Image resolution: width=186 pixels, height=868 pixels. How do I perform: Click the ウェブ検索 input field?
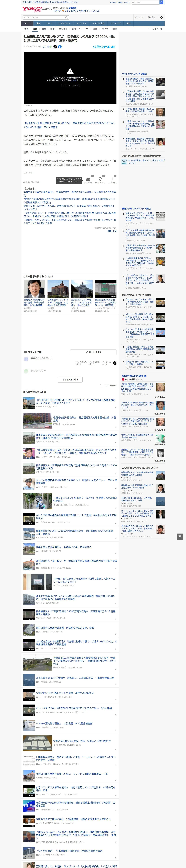(x=145, y=2)
